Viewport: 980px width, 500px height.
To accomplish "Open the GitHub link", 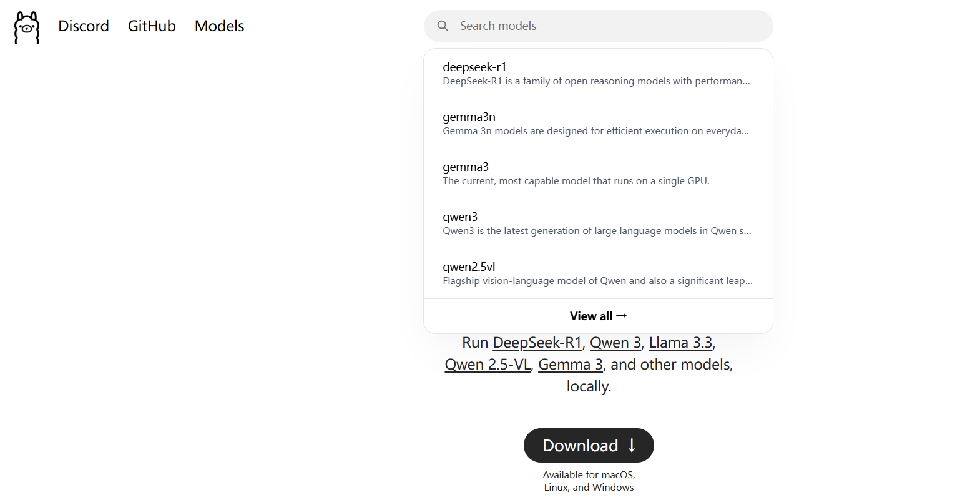I will click(x=152, y=26).
